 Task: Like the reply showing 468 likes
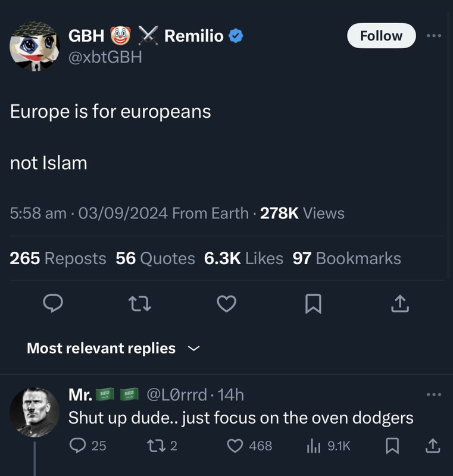(250, 445)
